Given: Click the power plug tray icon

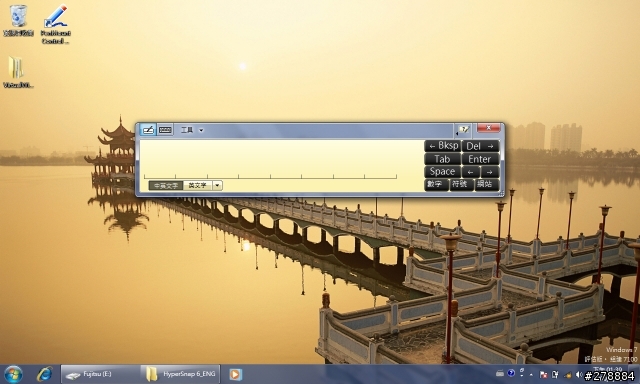Looking at the screenshot, I should (555, 374).
